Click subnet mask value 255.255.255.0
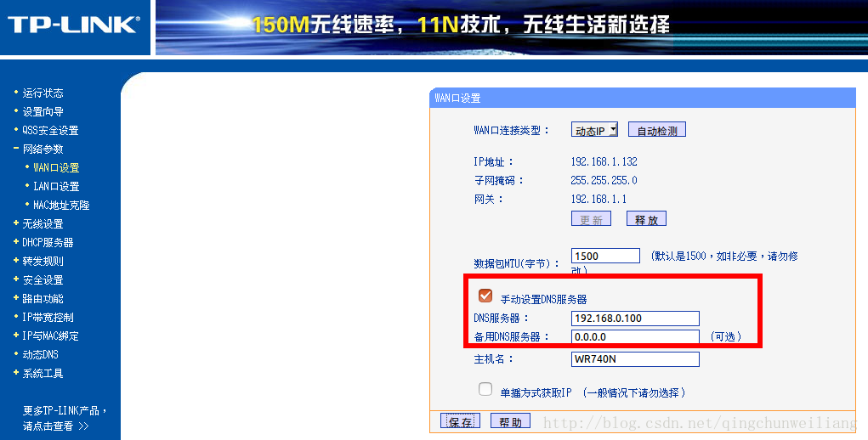868x440 pixels. tap(604, 180)
